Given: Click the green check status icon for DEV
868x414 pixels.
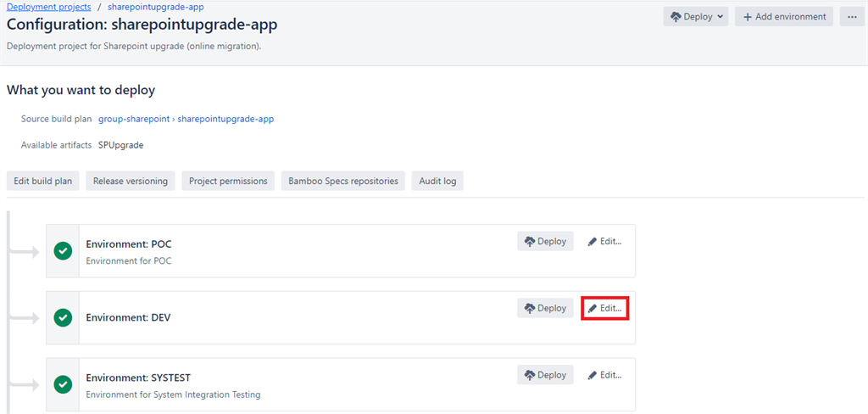Looking at the screenshot, I should tap(63, 317).
